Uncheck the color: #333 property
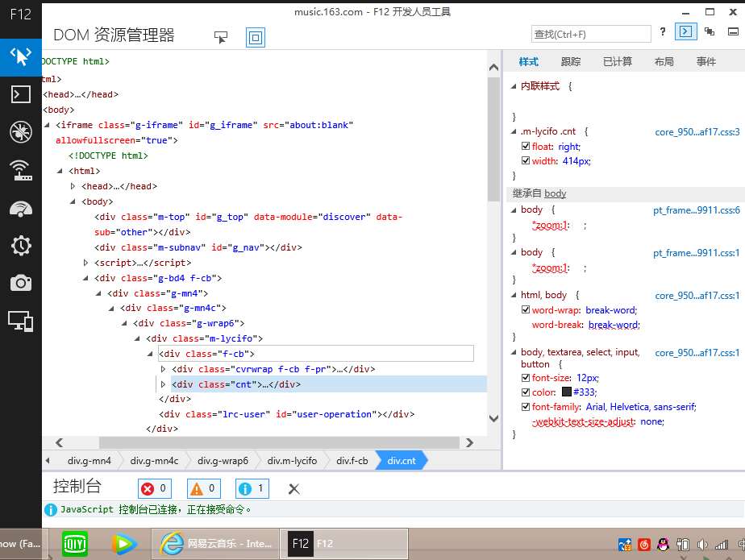 tap(526, 392)
